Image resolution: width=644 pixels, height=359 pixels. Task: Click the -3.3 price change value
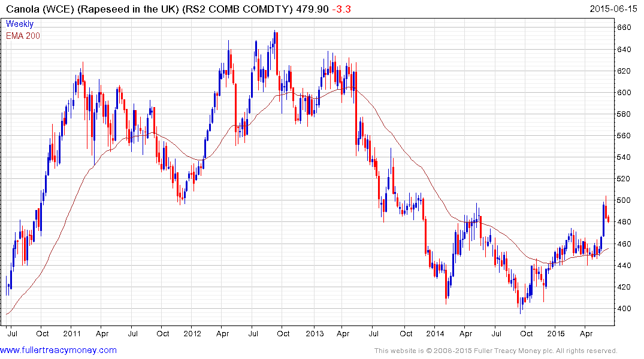click(341, 9)
